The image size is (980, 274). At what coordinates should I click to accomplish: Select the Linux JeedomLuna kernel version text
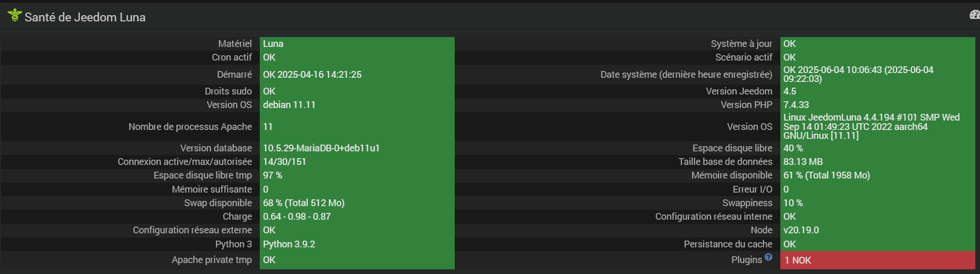tap(871, 126)
